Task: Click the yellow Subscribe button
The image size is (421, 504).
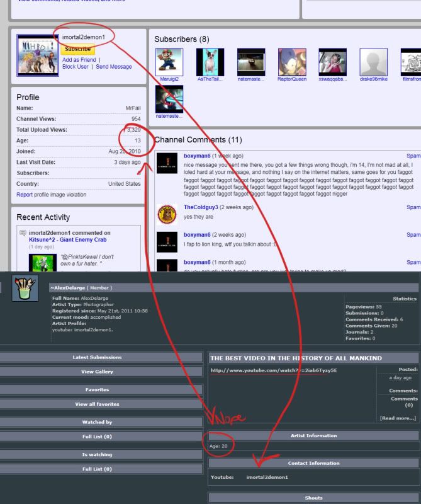Action: pyautogui.click(x=77, y=49)
